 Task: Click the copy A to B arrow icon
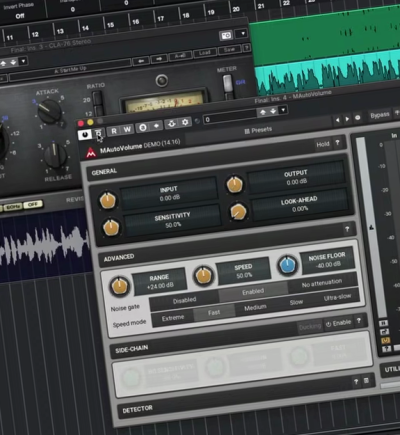point(156,126)
